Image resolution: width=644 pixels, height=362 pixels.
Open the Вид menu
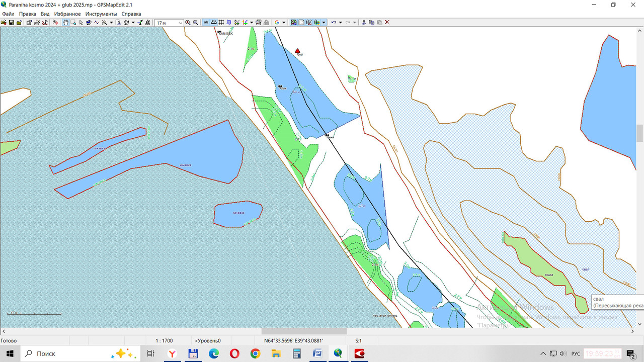click(45, 14)
